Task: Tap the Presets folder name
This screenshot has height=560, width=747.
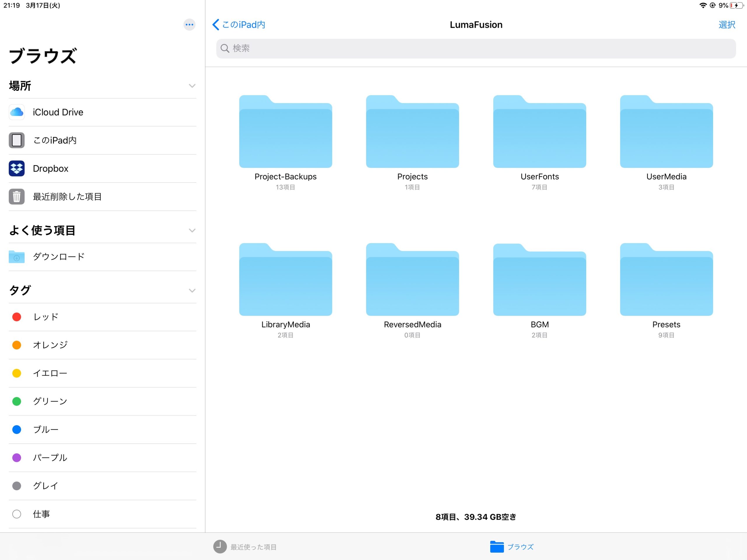Action: pos(666,325)
